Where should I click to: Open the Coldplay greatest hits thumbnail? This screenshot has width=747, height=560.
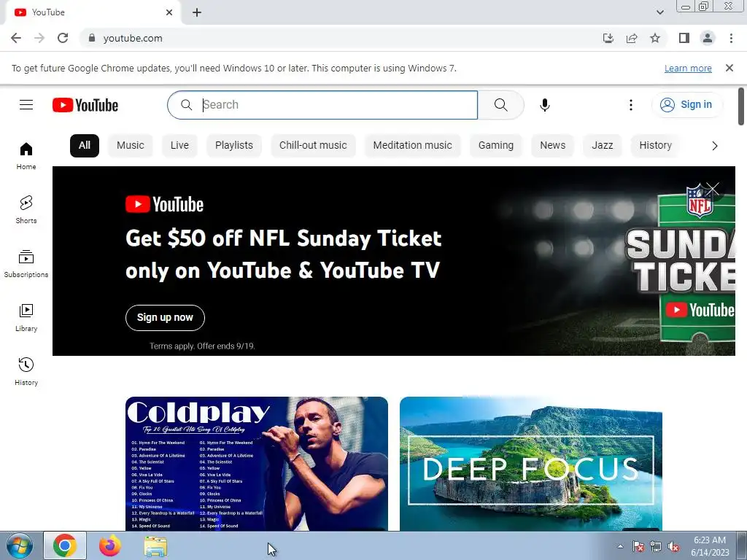(x=256, y=463)
